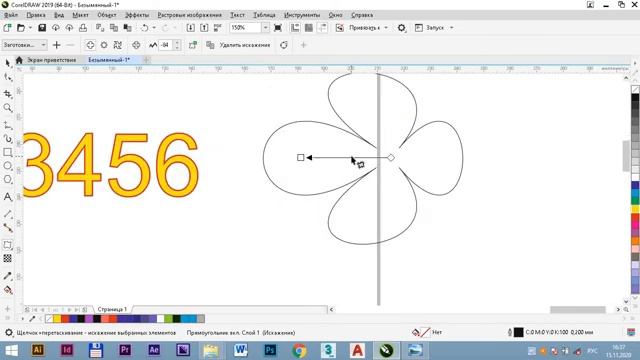Open the Объект menu

coord(107,15)
